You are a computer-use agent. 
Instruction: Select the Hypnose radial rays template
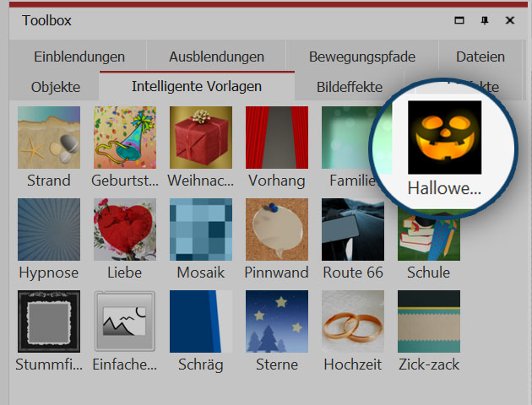coord(49,229)
